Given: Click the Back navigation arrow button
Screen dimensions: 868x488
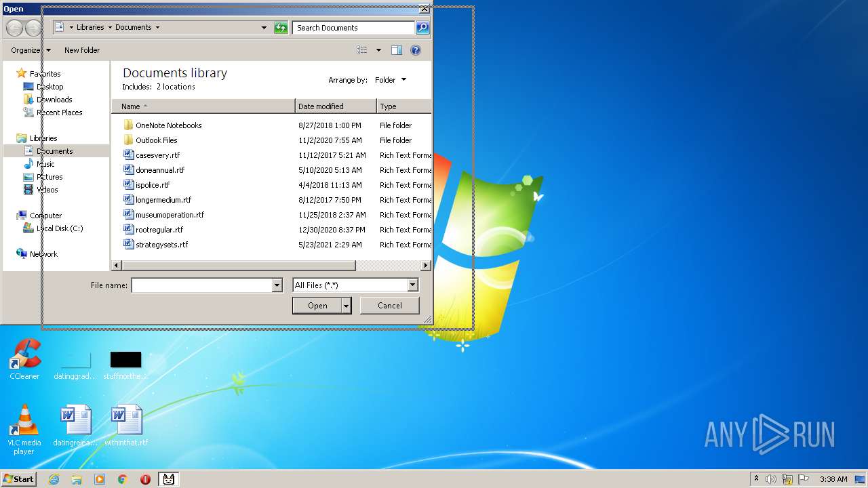Looking at the screenshot, I should (14, 28).
